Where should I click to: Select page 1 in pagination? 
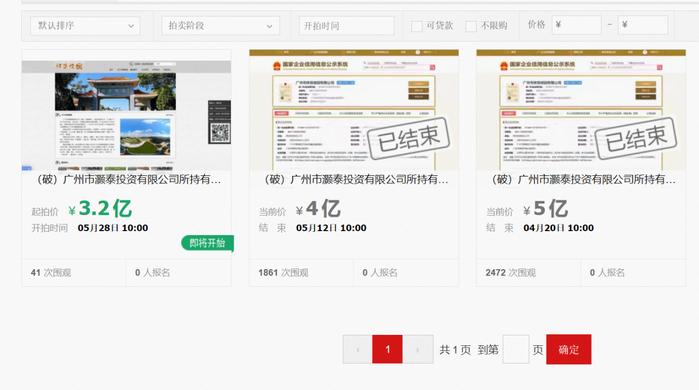click(x=387, y=349)
